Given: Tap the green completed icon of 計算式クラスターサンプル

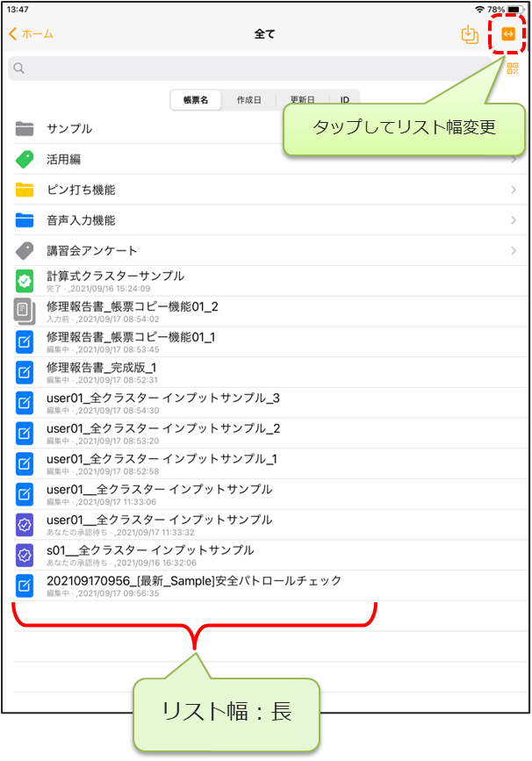Looking at the screenshot, I should (25, 281).
